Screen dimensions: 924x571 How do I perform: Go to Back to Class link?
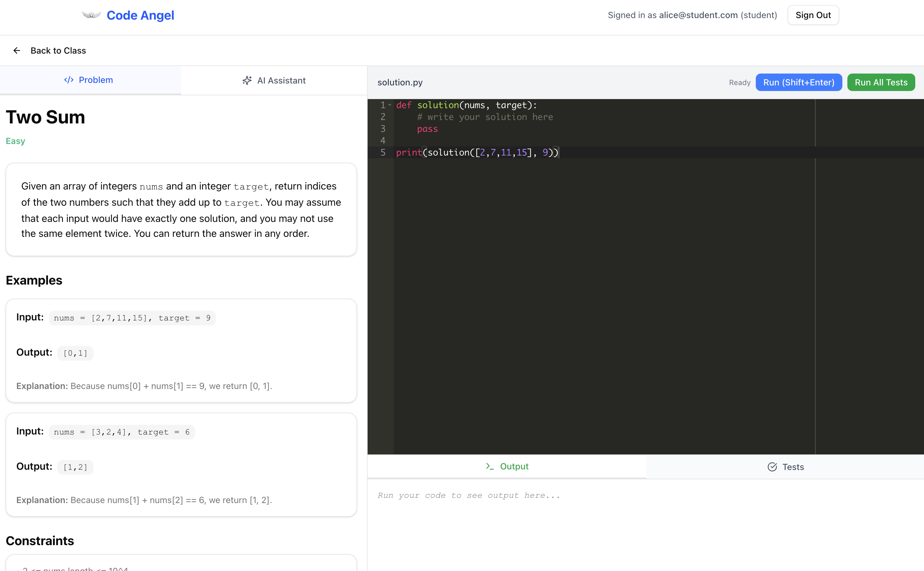coord(58,50)
